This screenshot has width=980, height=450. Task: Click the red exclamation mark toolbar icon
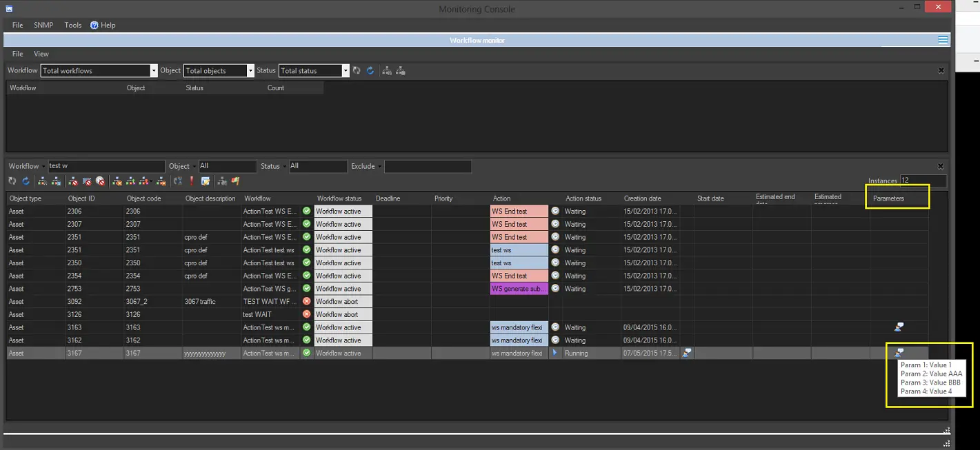point(192,181)
